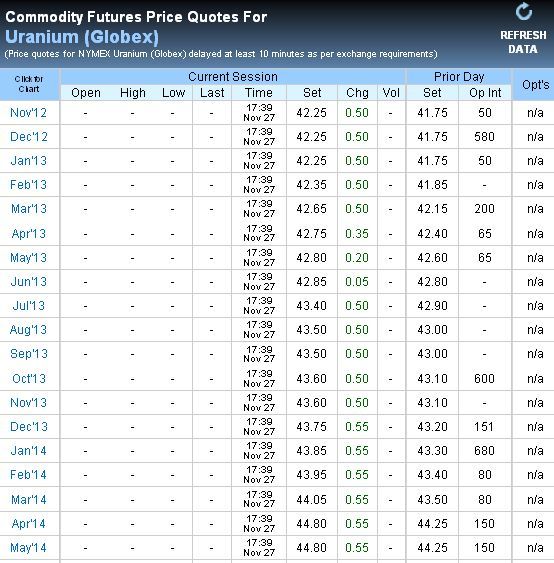Click the Op Int column header
Image resolution: width=554 pixels, height=563 pixels.
coord(485,93)
